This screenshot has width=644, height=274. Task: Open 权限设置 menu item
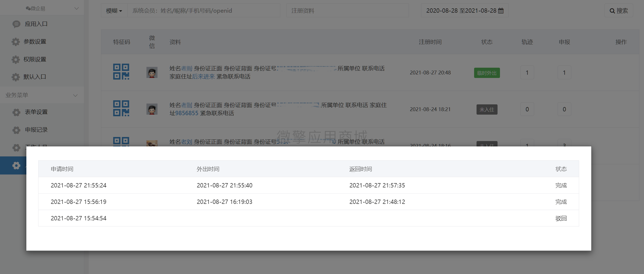tap(35, 59)
